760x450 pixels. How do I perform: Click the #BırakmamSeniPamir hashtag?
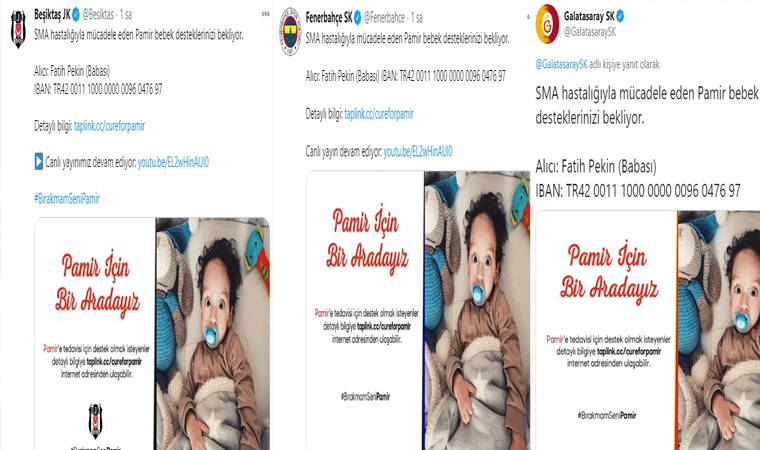coord(67,198)
